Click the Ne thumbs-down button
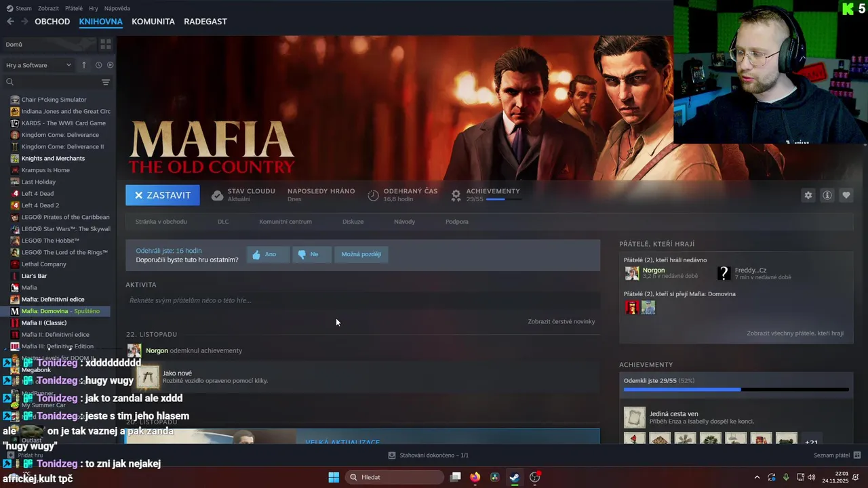868x488 pixels. click(312, 255)
